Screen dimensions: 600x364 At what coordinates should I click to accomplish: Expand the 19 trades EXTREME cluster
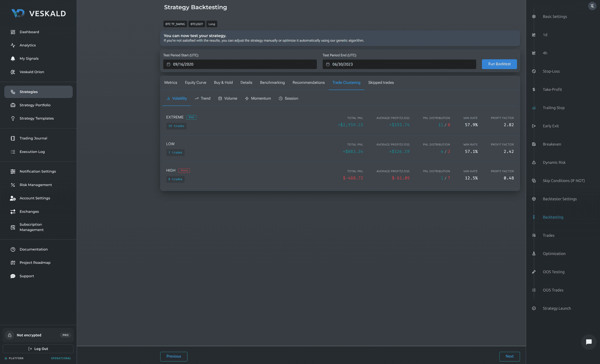point(176,126)
